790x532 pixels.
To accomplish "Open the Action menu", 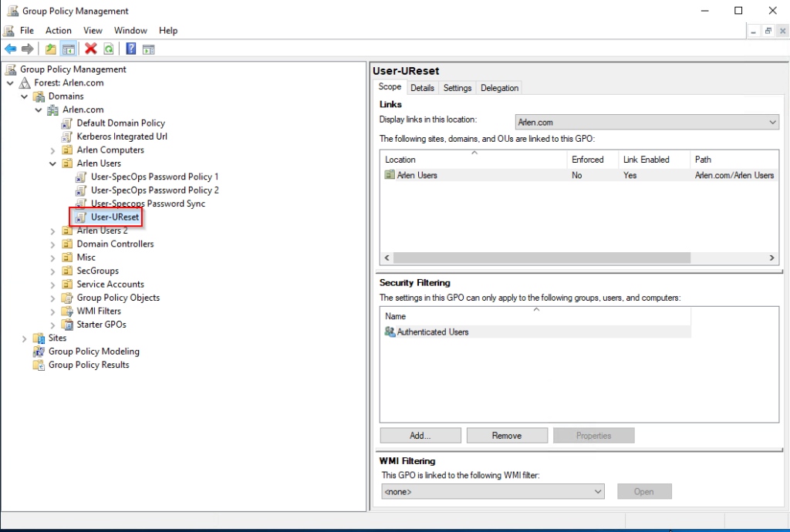I will click(59, 31).
